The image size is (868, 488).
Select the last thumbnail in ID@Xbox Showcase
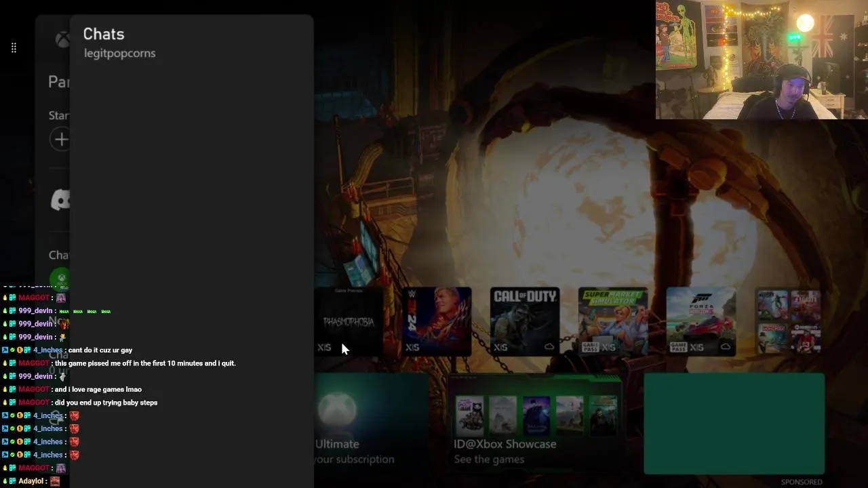point(603,415)
